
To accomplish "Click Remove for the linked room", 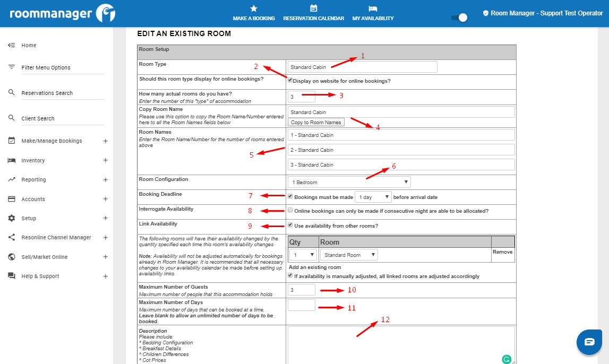I will coord(503,252).
